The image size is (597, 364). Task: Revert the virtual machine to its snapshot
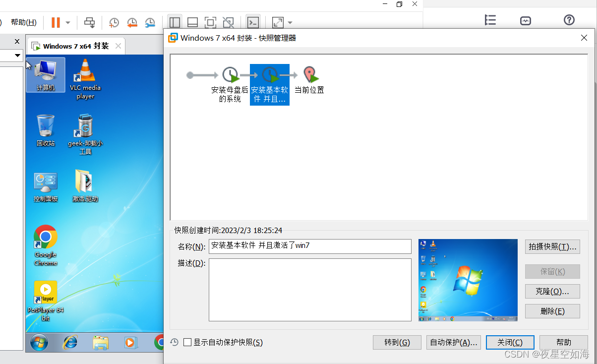point(131,23)
